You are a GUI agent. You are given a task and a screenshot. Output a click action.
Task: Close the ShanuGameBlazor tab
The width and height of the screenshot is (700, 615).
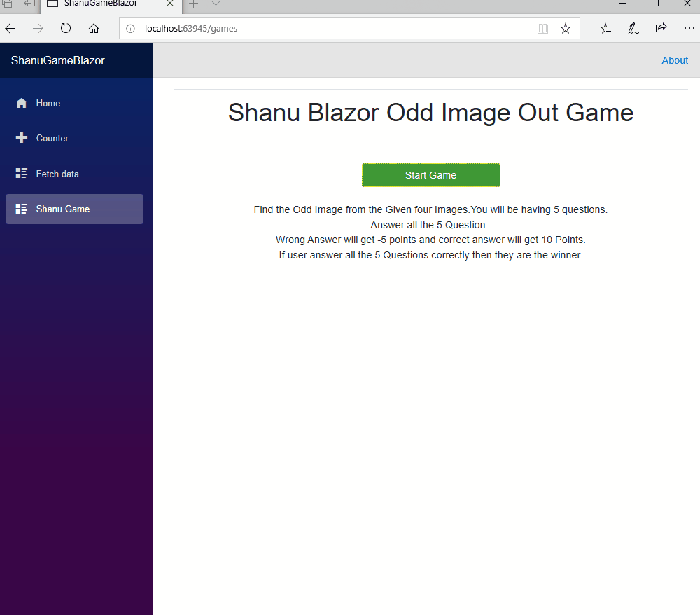pos(170,4)
